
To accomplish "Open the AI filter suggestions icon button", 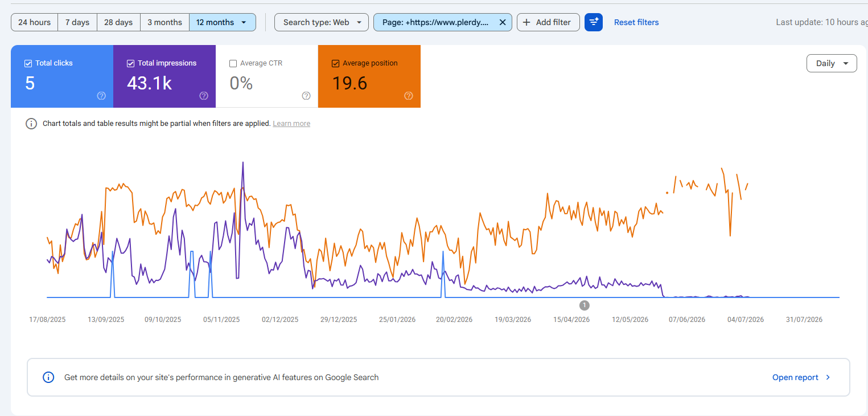I will pos(594,22).
